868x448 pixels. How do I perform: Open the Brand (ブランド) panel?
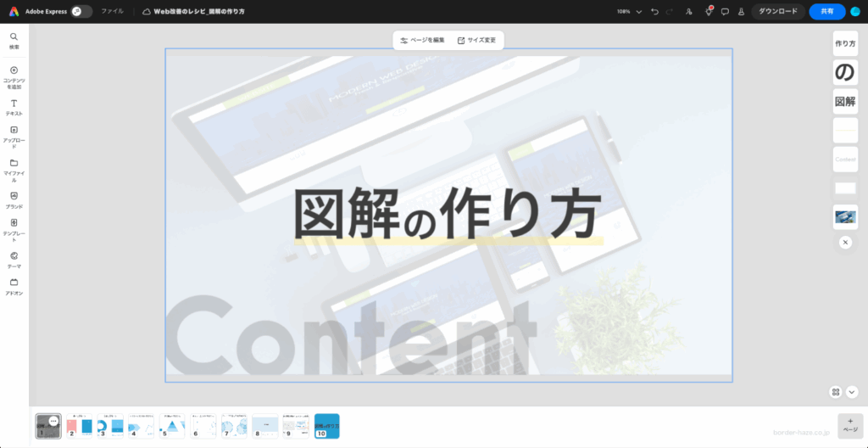click(x=14, y=199)
